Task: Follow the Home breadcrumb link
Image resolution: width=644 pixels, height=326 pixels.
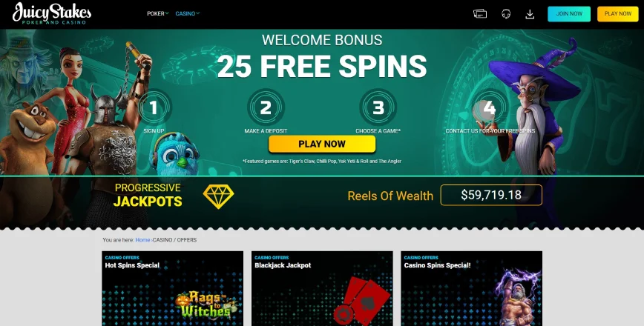Action: [x=142, y=240]
